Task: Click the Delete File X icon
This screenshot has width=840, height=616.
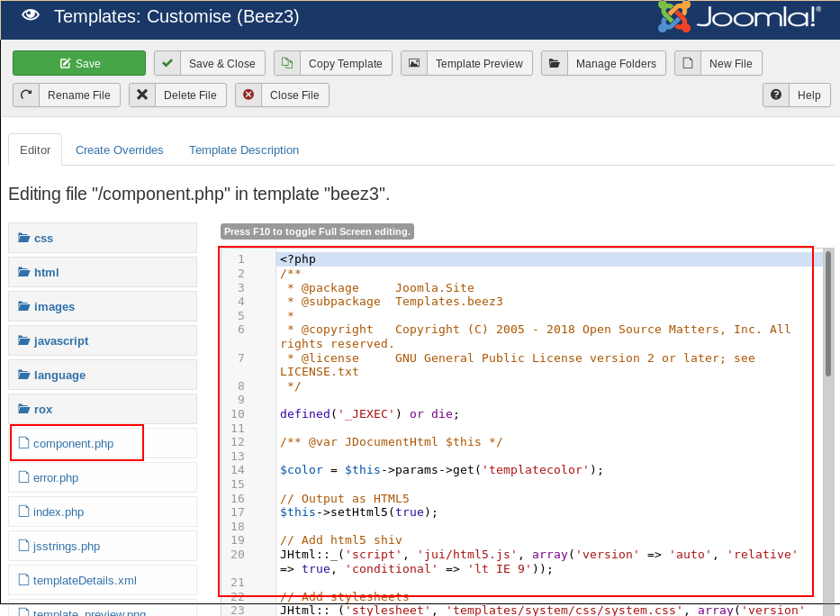Action: click(142, 95)
